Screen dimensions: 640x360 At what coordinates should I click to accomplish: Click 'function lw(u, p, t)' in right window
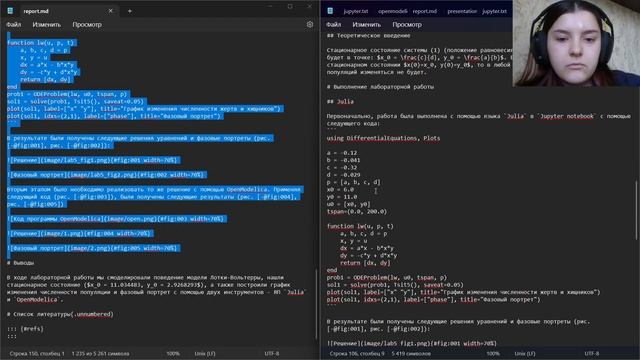(x=360, y=226)
